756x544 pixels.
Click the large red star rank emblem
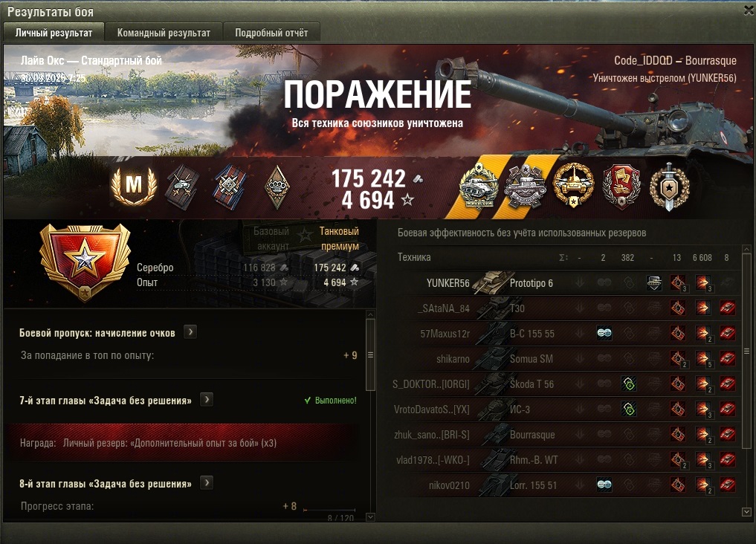(x=85, y=262)
